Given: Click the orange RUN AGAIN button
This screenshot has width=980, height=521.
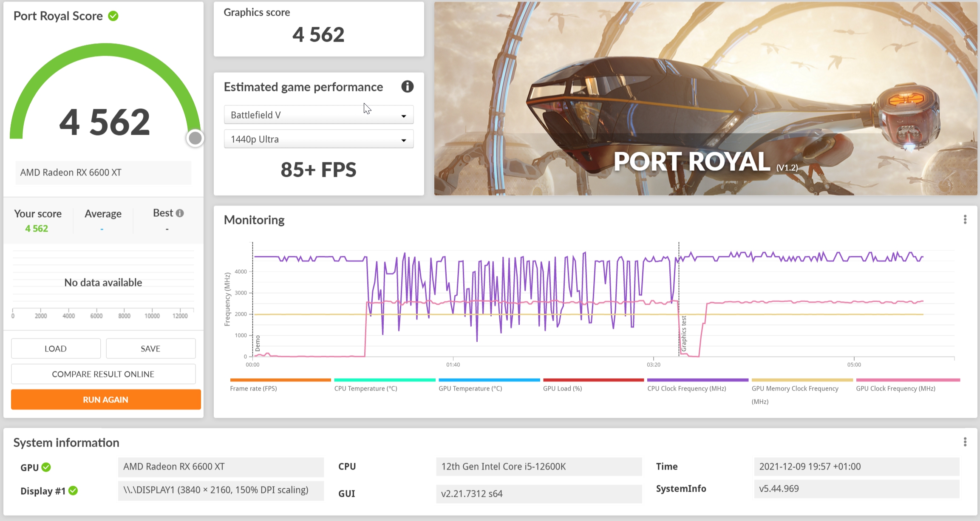Looking at the screenshot, I should pos(106,399).
